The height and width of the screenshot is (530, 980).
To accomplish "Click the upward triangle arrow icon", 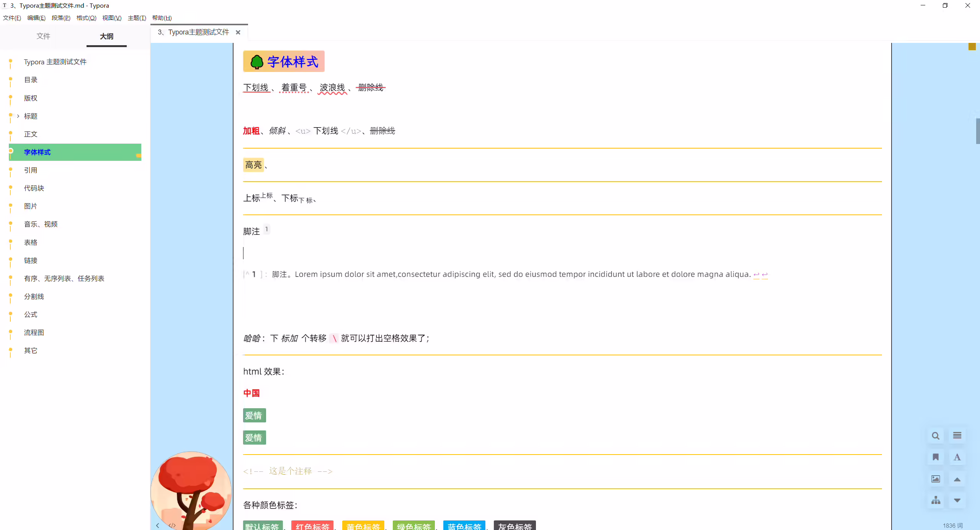I will 957,479.
